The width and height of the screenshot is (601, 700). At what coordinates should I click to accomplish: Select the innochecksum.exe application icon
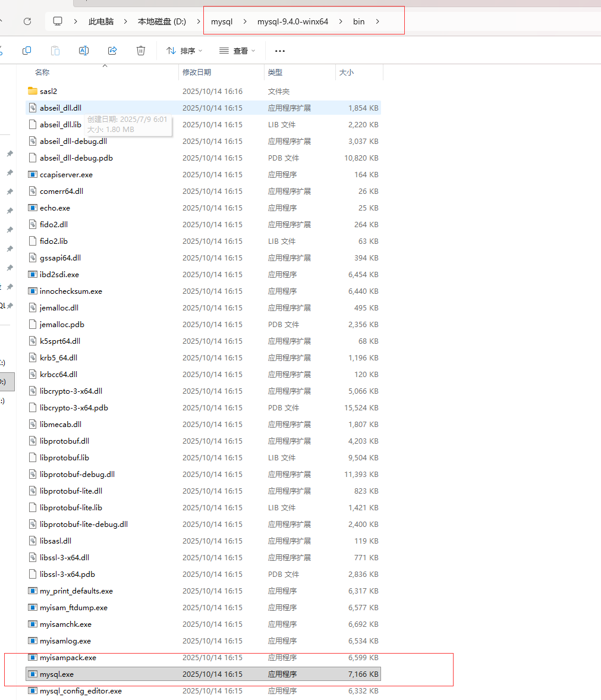33,291
